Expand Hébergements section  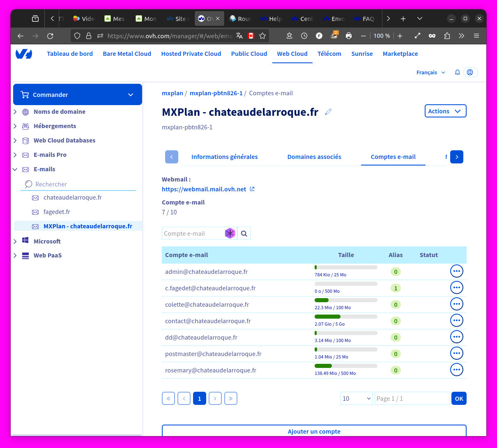[x=15, y=126]
